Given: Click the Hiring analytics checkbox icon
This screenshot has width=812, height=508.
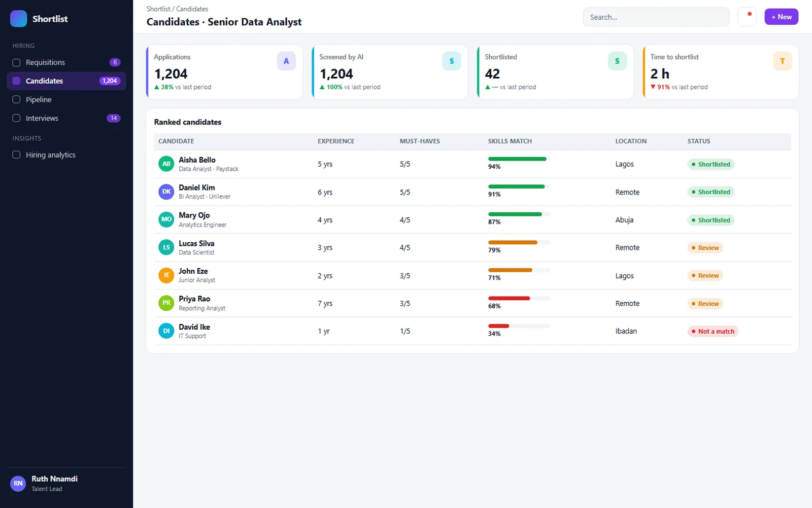Looking at the screenshot, I should tap(16, 155).
